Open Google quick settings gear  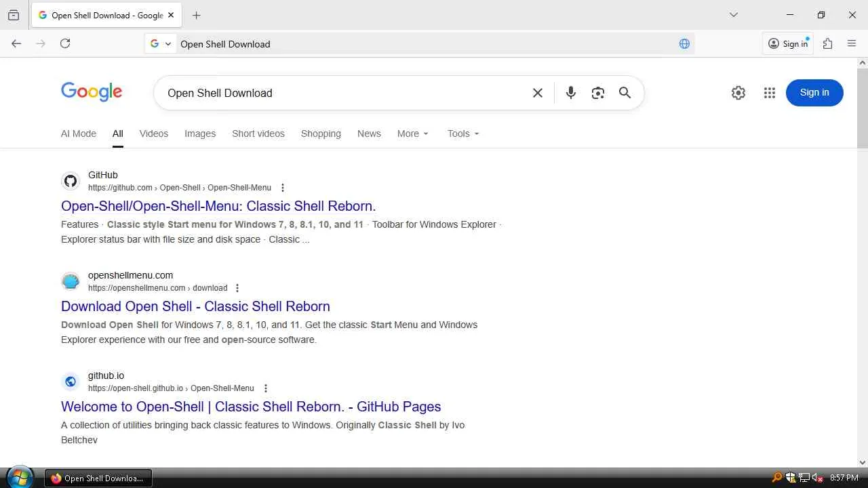[x=738, y=93]
